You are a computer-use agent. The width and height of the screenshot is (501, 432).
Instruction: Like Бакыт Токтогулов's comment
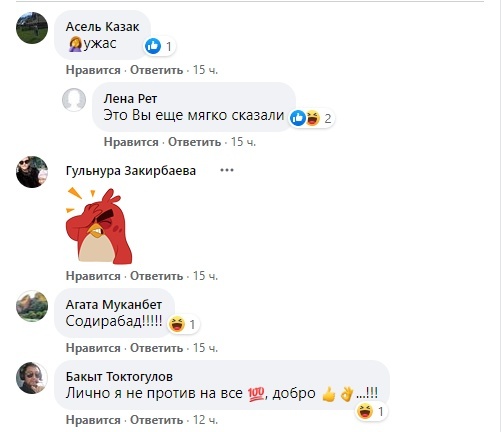(x=93, y=420)
